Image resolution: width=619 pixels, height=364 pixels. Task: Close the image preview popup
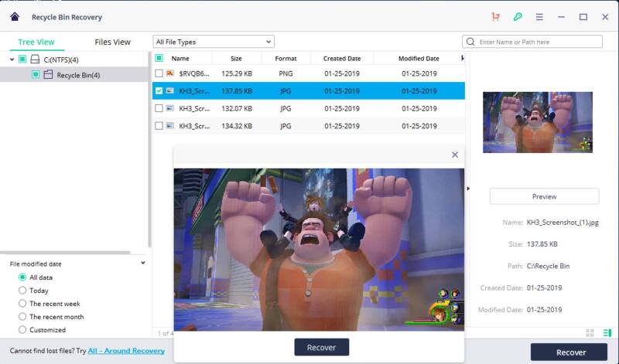pos(455,155)
